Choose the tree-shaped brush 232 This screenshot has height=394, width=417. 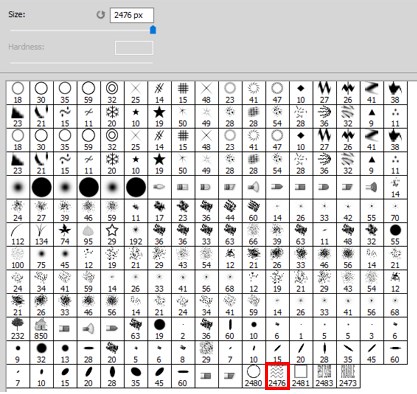pos(18,329)
